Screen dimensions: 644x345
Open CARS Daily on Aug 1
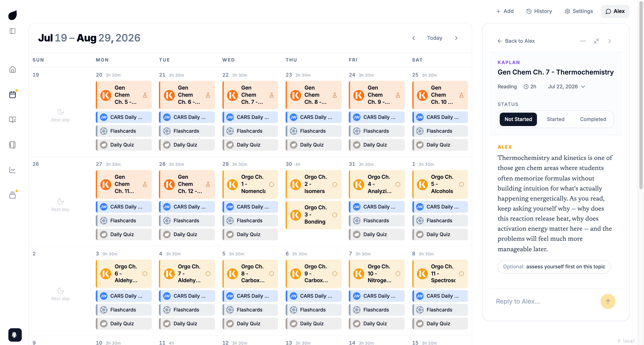[x=440, y=207]
